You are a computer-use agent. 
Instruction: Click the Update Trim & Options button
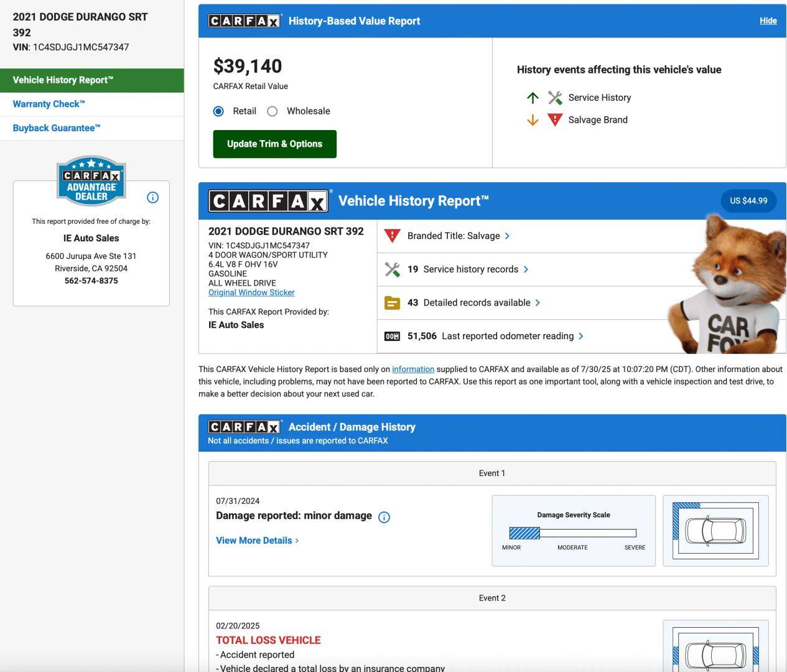click(x=274, y=144)
